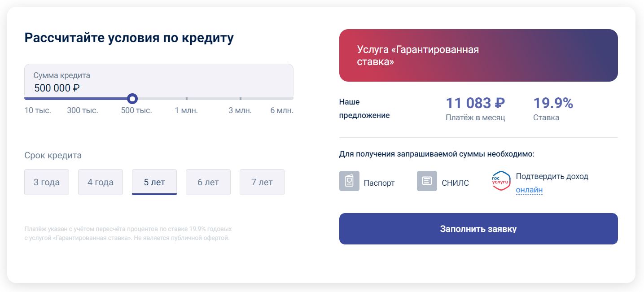This screenshot has width=644, height=292.
Task: Click the Срок кредита label
Action: point(53,156)
